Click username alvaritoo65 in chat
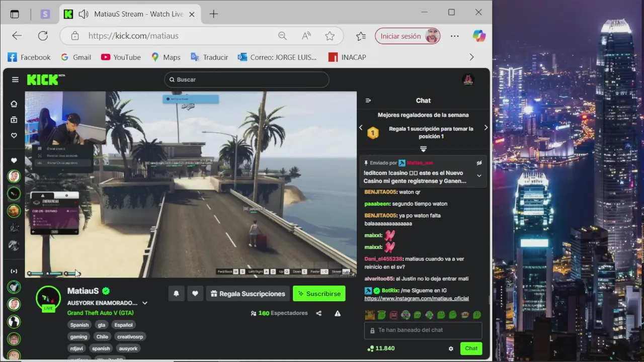The width and height of the screenshot is (644, 362). 379,279
